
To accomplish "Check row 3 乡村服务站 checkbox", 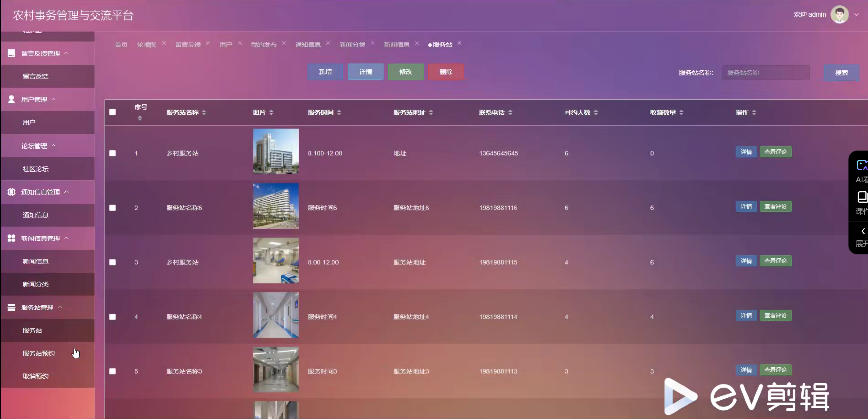I will click(113, 262).
